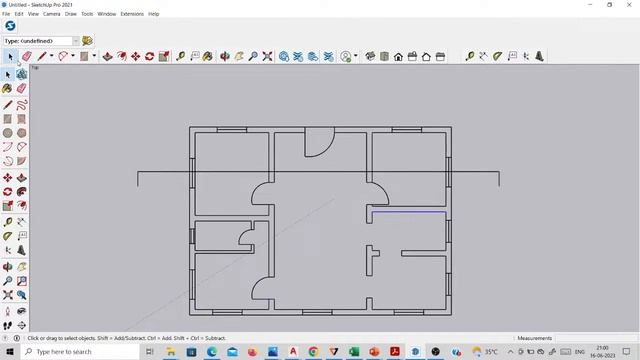640x360 pixels.
Task: Switch to Back view house icon
Action: (426, 56)
